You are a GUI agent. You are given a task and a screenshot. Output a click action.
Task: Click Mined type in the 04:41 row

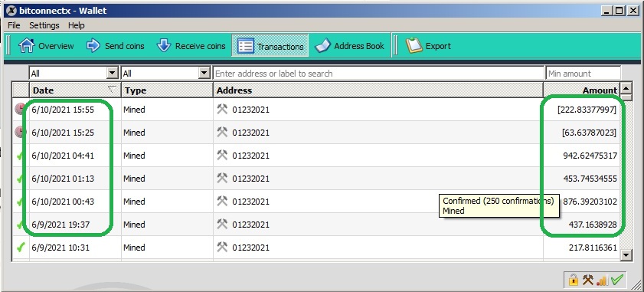(134, 156)
